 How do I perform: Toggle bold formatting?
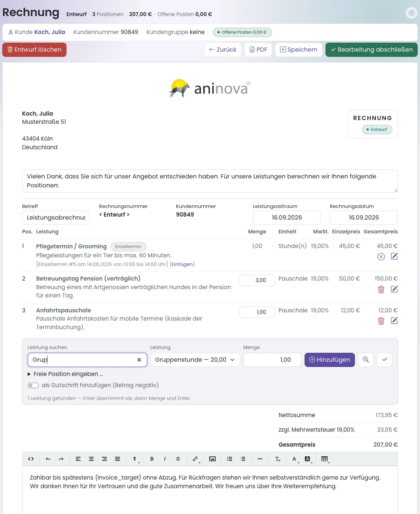(x=152, y=459)
